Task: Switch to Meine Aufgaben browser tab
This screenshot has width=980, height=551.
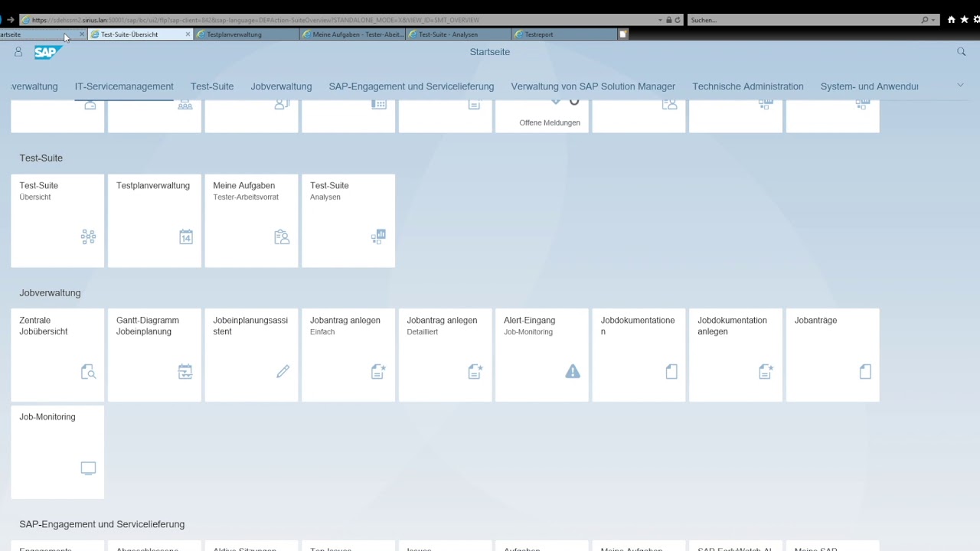Action: point(353,34)
